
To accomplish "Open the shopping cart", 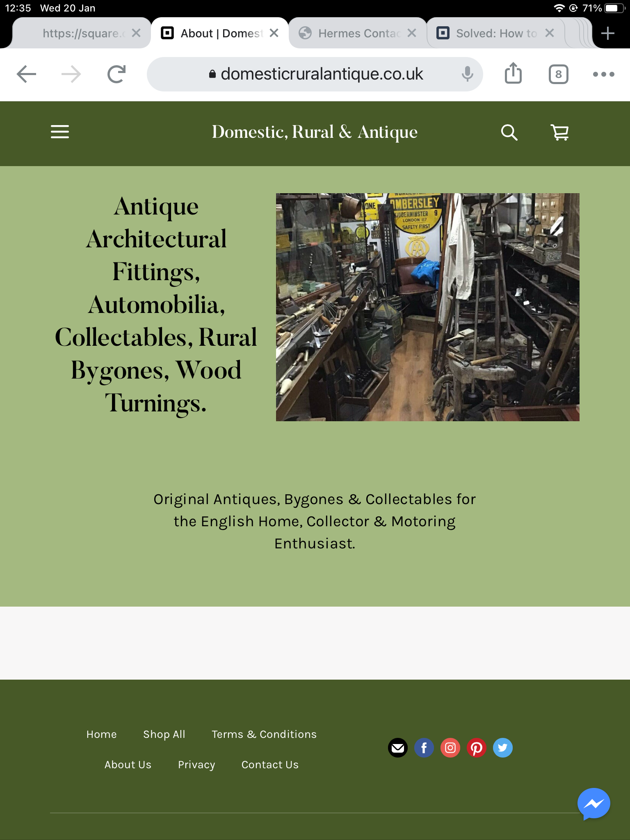I will (x=560, y=132).
